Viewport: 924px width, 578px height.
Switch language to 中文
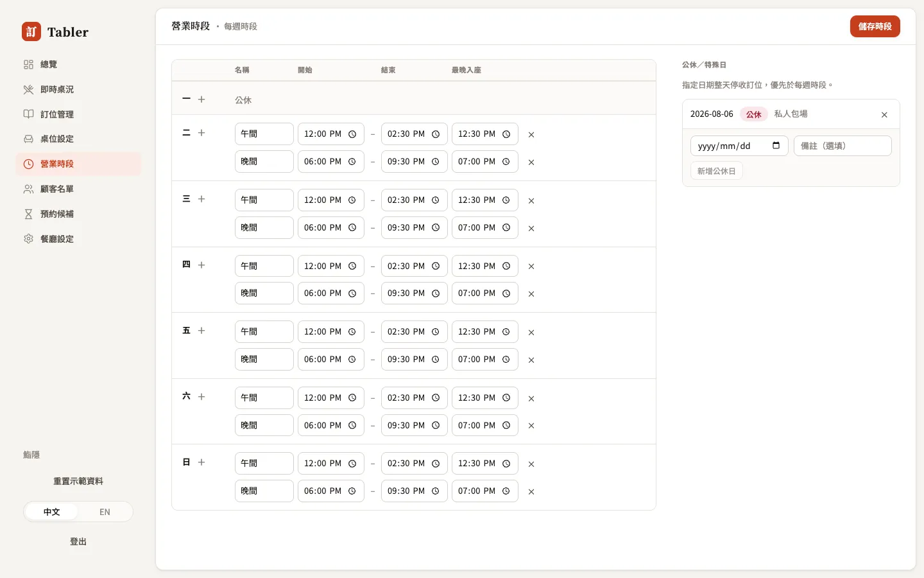(x=51, y=512)
